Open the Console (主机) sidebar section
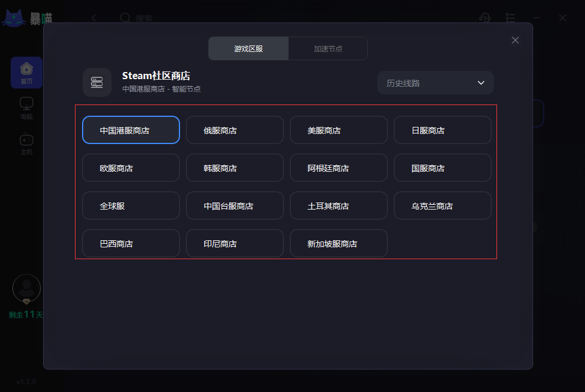Image resolution: width=585 pixels, height=392 pixels. click(27, 143)
